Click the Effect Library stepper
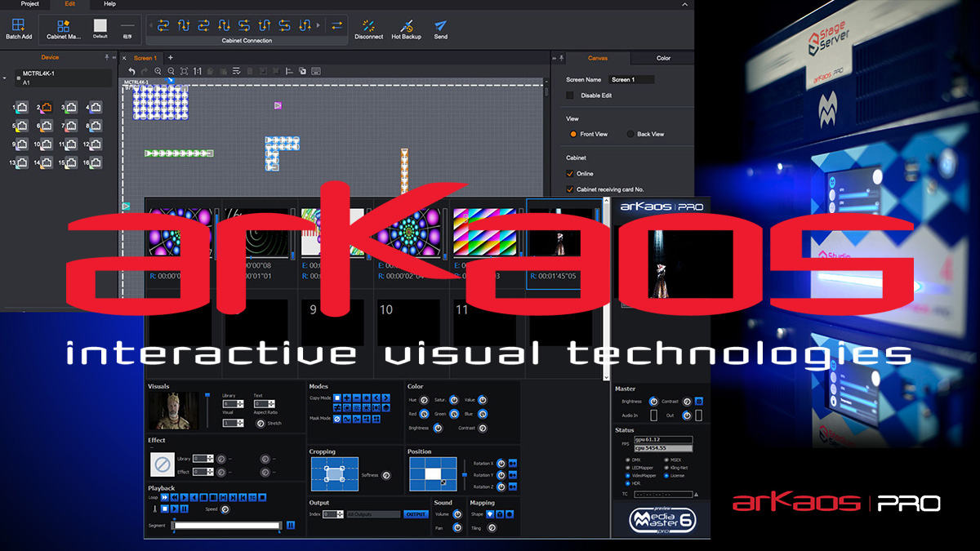This screenshot has height=551, width=980. point(203,459)
